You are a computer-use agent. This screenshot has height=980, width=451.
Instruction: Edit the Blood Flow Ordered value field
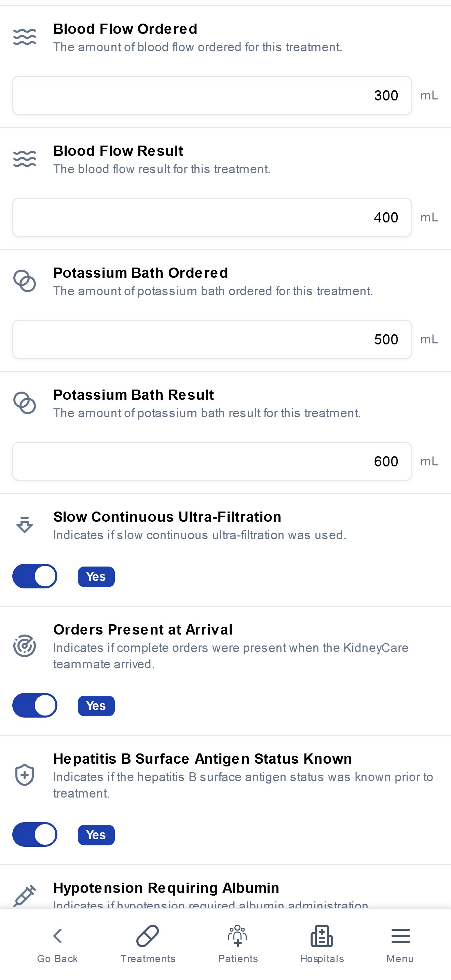pos(212,95)
